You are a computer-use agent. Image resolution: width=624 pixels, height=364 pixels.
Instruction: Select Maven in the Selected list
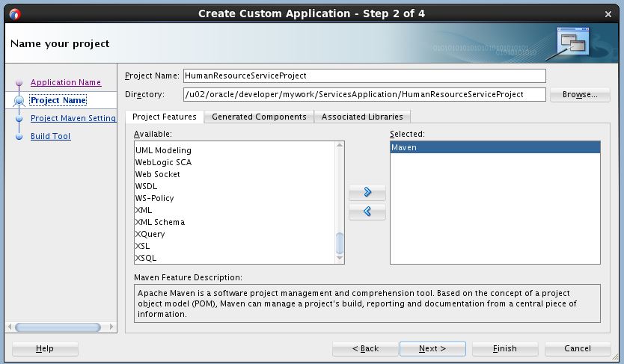pyautogui.click(x=495, y=147)
